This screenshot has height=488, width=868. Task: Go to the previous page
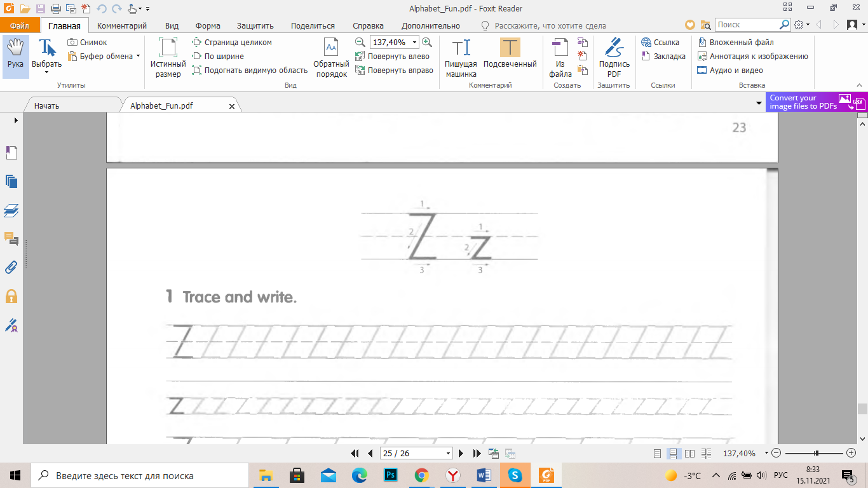370,454
